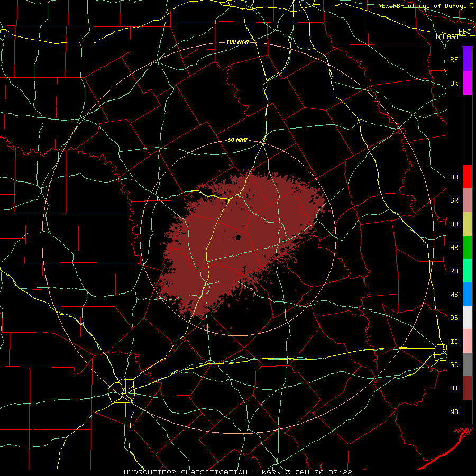Pick the RA light green swatch
The height and width of the screenshot is (476, 476).
[467, 271]
